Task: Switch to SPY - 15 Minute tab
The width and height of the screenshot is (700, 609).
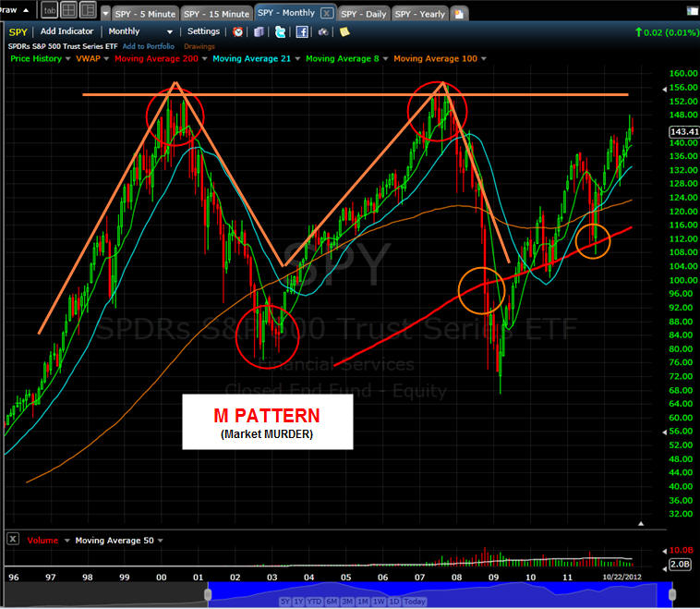Action: 216,14
